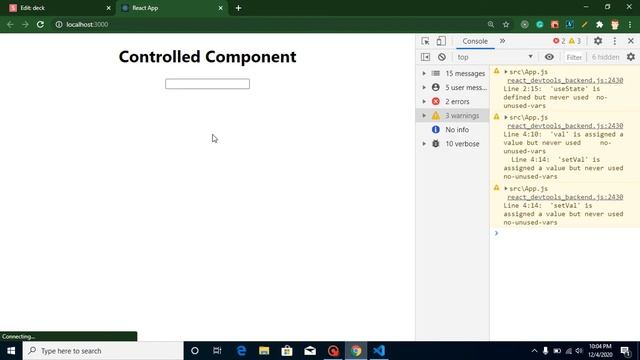
Task: Switch to the 'Edit deck' browser tab
Action: click(58, 8)
